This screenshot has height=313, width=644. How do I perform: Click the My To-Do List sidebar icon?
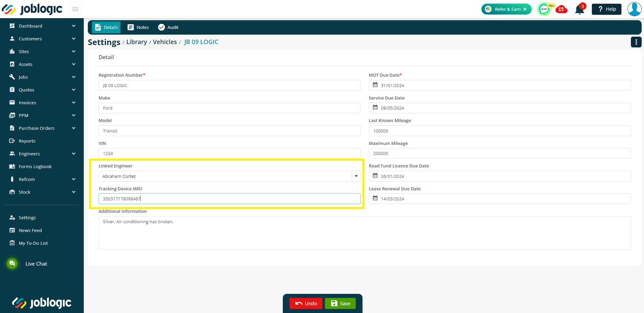[12, 243]
